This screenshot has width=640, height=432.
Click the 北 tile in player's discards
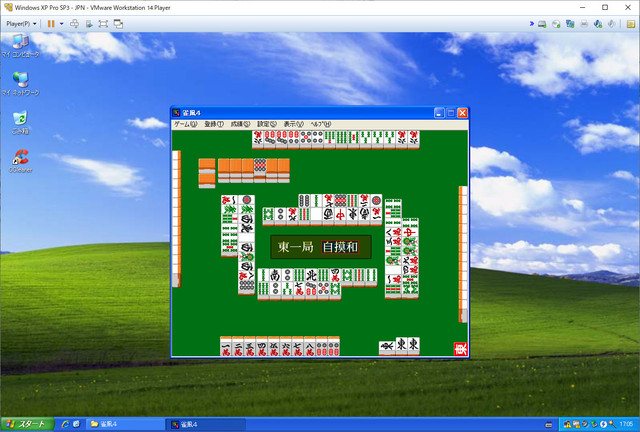311,276
